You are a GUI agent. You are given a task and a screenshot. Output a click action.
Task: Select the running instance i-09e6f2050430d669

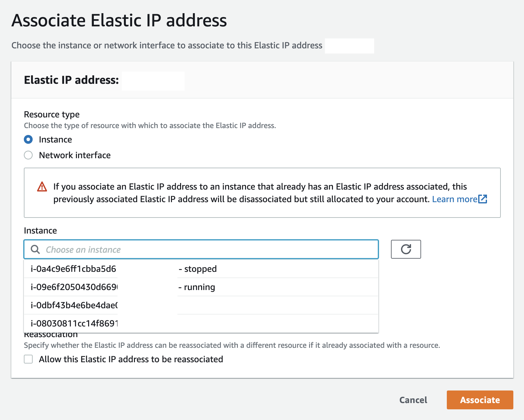tap(126, 287)
